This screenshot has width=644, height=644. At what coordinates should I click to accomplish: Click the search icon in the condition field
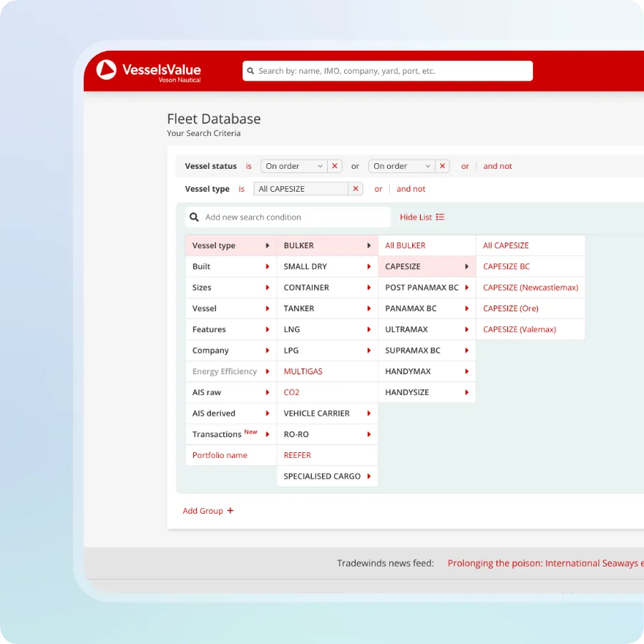point(195,218)
